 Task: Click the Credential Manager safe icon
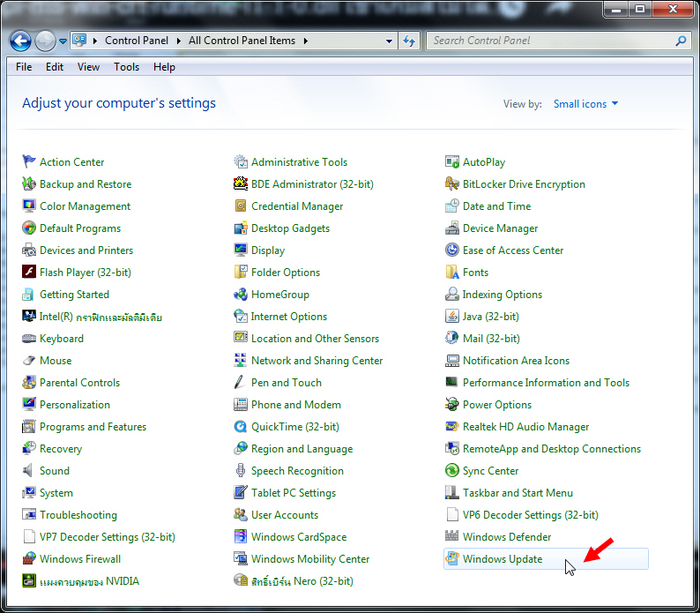241,206
